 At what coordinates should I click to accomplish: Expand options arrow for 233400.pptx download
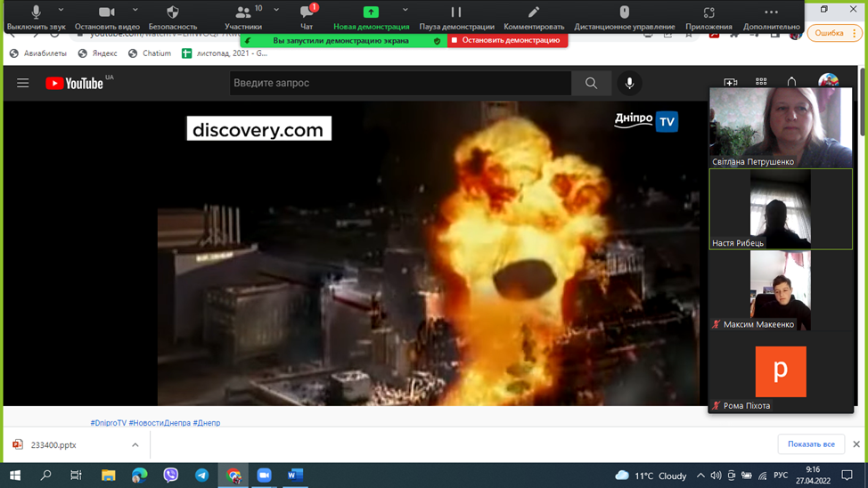click(135, 445)
